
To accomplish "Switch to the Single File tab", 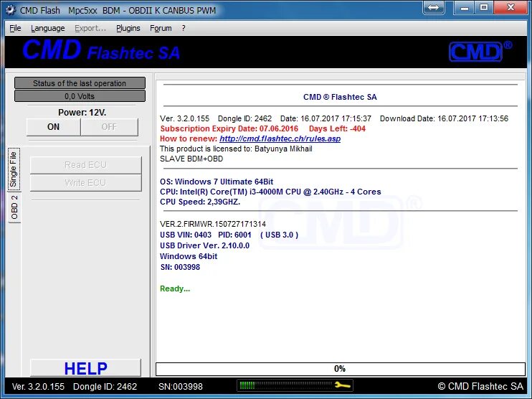I will coord(14,169).
